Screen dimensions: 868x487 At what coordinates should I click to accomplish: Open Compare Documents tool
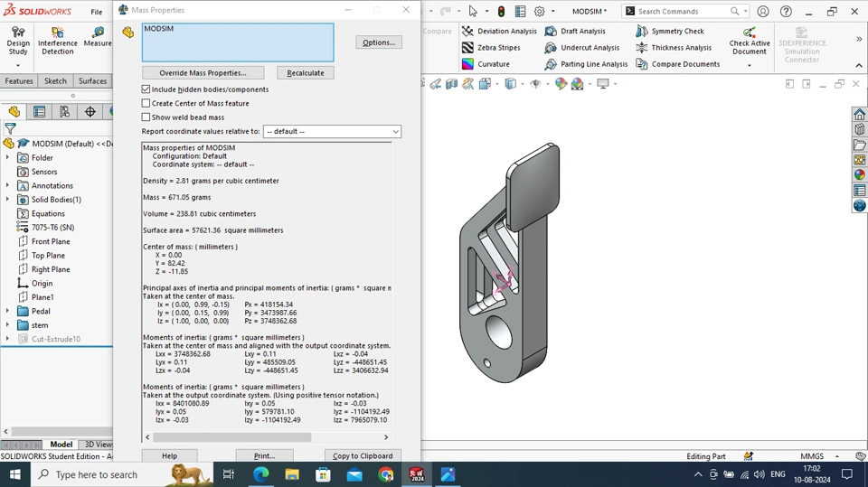click(x=677, y=64)
